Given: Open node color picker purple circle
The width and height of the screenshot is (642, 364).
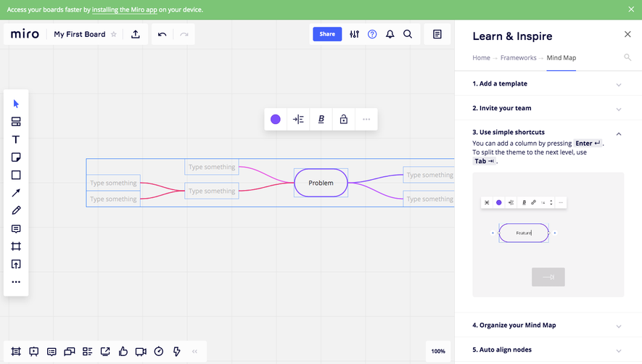Looking at the screenshot, I should 276,119.
